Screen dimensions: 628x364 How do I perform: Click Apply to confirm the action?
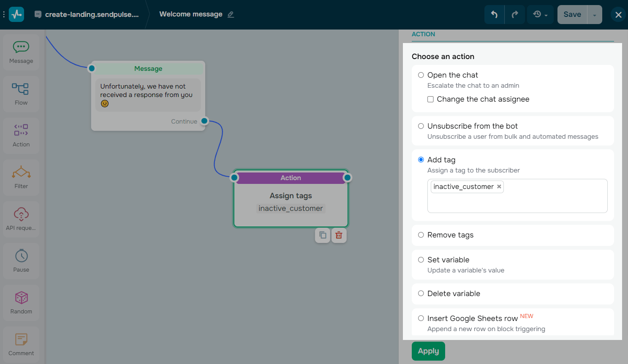point(428,351)
